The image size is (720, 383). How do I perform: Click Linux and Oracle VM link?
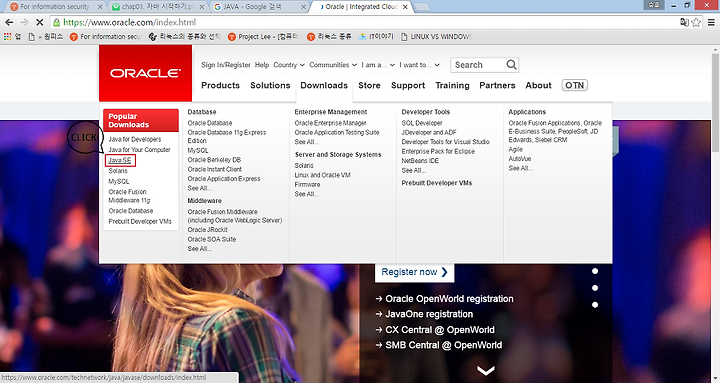tap(322, 175)
